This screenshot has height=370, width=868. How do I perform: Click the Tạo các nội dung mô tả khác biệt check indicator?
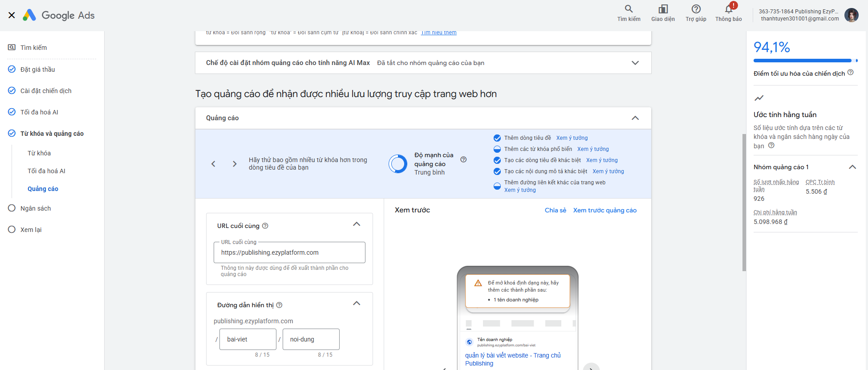coord(497,171)
